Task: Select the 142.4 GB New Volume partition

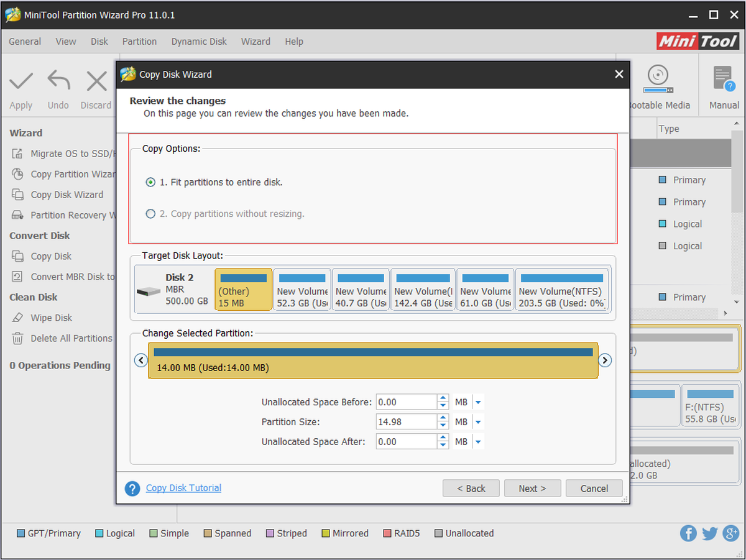Action: [423, 290]
